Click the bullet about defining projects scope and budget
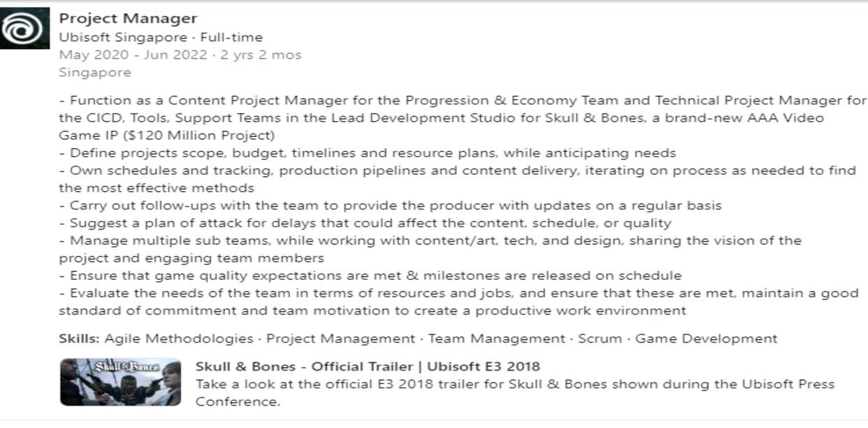This screenshot has width=868, height=428. (x=368, y=153)
